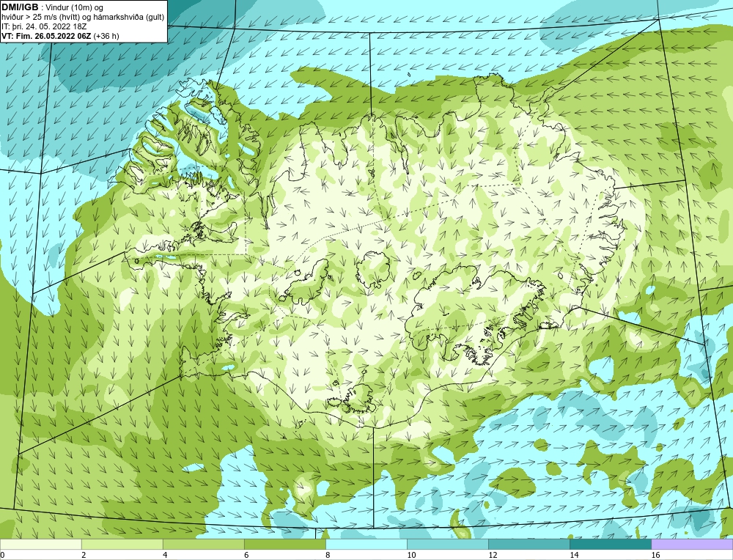
Task: Click the legend value label '16'
Action: click(655, 555)
